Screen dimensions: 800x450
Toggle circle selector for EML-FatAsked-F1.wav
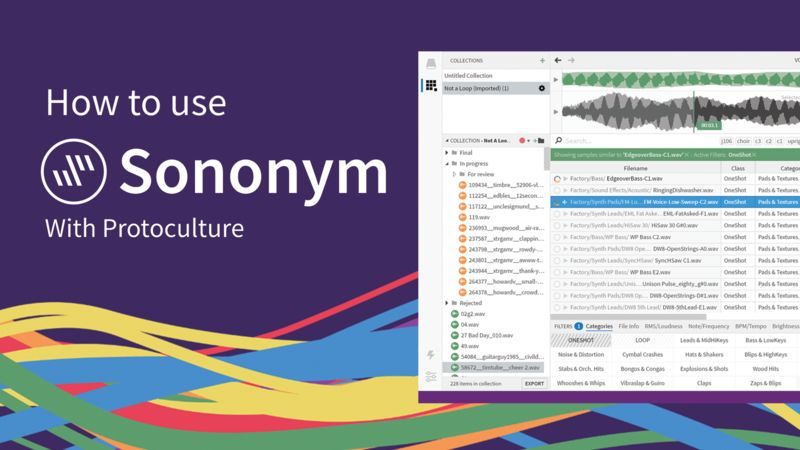click(x=557, y=214)
